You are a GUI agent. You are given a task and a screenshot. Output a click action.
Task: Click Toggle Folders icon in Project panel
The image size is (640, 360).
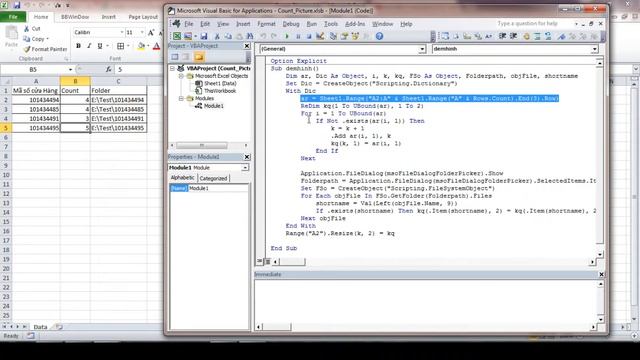199,57
